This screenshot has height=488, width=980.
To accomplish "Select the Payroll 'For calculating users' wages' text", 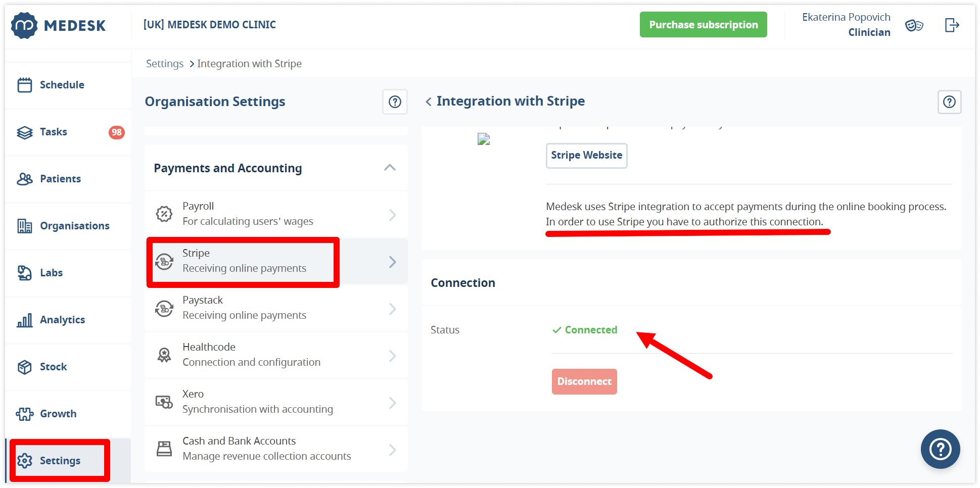I will (248, 221).
